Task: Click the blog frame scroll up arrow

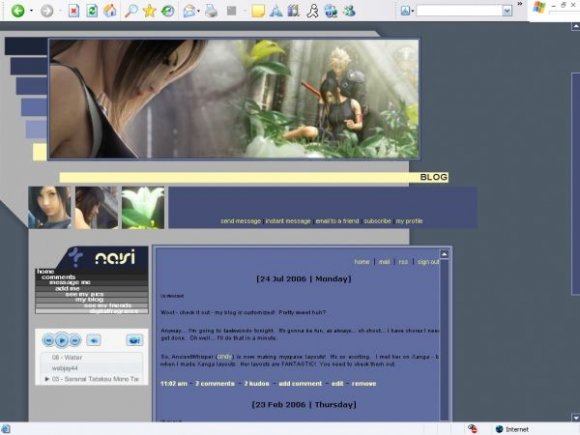Action: tap(444, 254)
